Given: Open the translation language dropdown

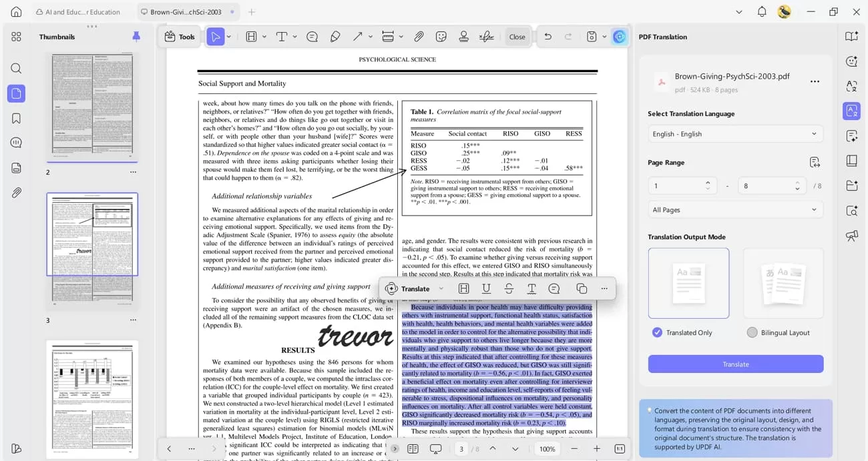Looking at the screenshot, I should coord(734,133).
